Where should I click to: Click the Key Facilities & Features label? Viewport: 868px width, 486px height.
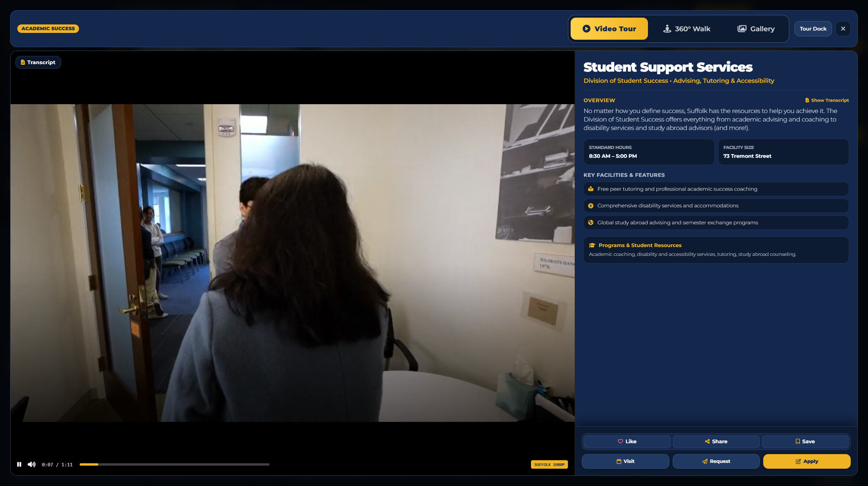pyautogui.click(x=624, y=175)
